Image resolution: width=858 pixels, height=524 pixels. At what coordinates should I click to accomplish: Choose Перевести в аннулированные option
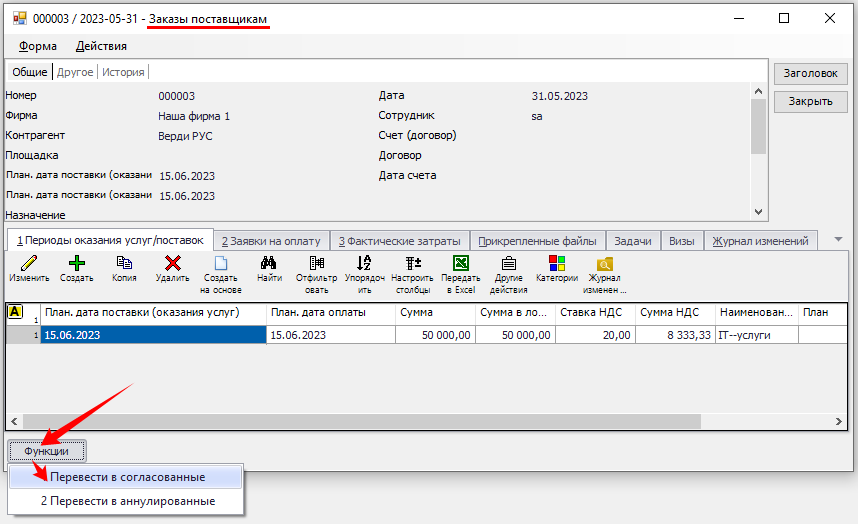[x=127, y=501]
